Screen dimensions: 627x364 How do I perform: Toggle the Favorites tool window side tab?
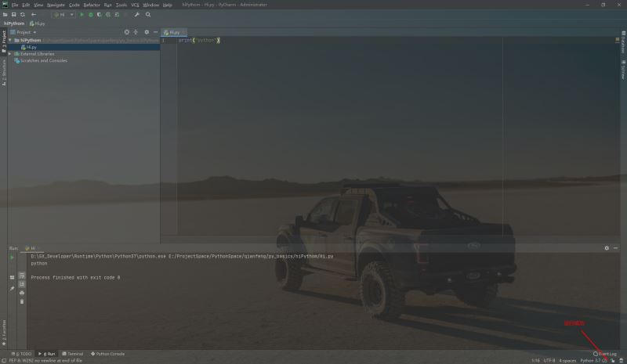[4, 333]
